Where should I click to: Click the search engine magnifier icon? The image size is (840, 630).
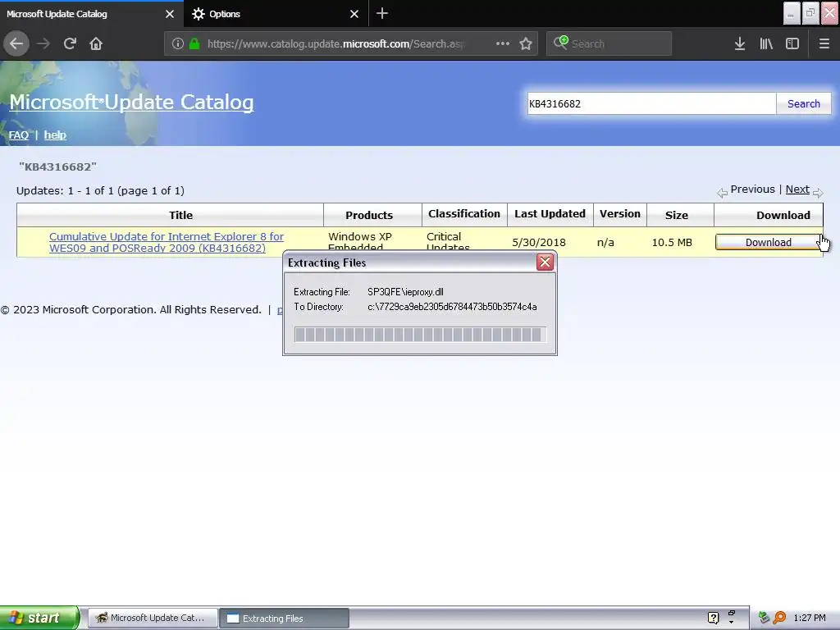click(560, 43)
